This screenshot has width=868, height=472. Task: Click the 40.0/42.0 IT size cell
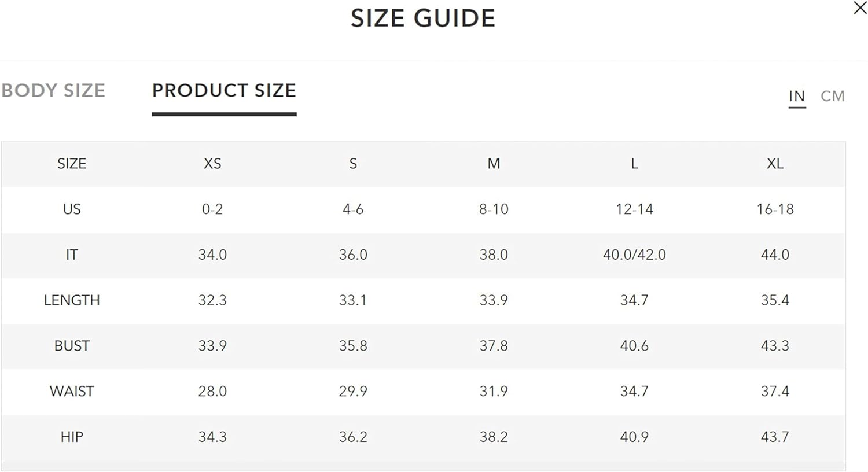pos(634,255)
